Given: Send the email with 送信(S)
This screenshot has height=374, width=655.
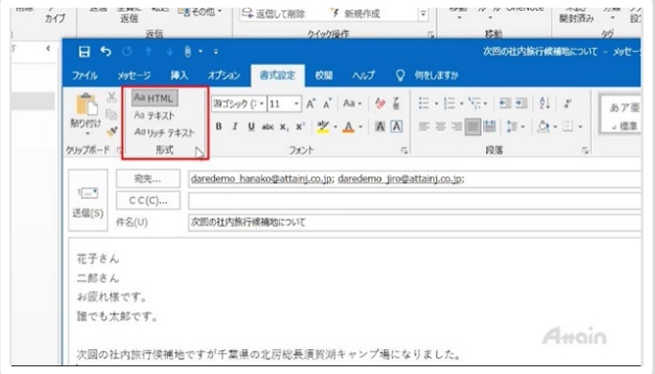Looking at the screenshot, I should [x=88, y=201].
